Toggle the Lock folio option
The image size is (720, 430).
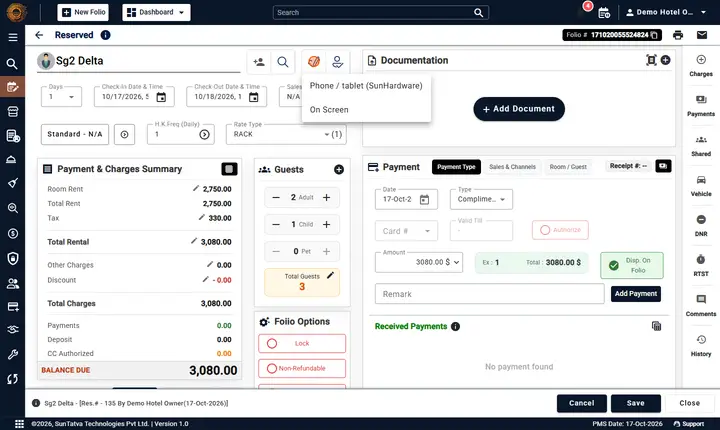coord(302,344)
